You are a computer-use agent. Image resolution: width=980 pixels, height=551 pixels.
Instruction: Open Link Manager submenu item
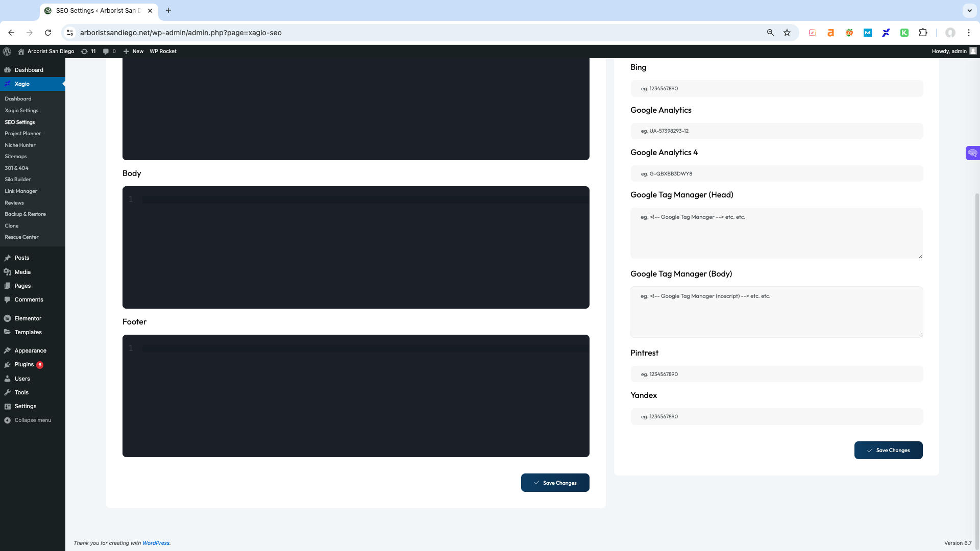pos(21,191)
